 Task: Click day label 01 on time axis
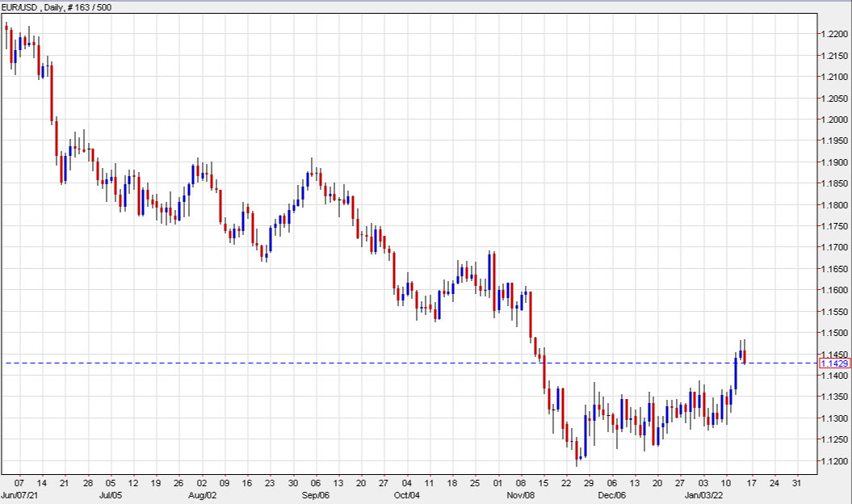point(497,483)
